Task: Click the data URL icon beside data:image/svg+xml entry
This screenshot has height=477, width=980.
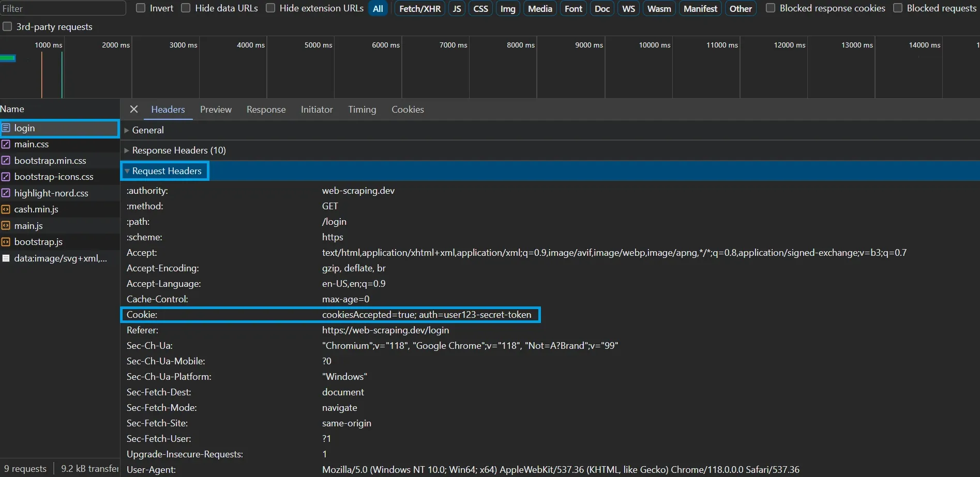Action: pyautogui.click(x=7, y=258)
